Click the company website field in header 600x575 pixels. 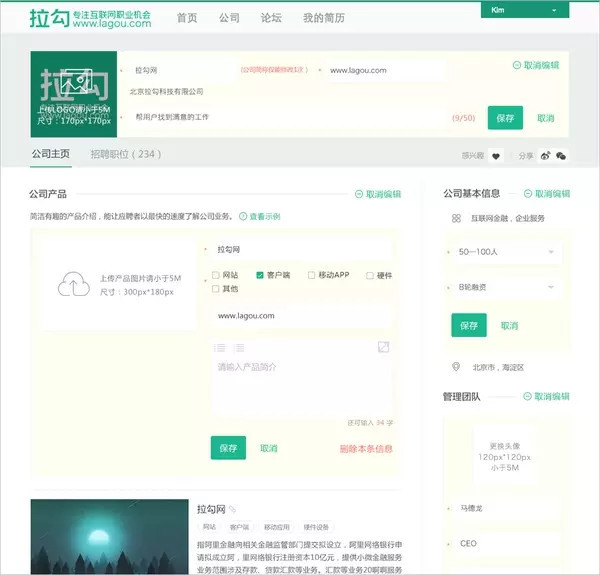pos(386,70)
